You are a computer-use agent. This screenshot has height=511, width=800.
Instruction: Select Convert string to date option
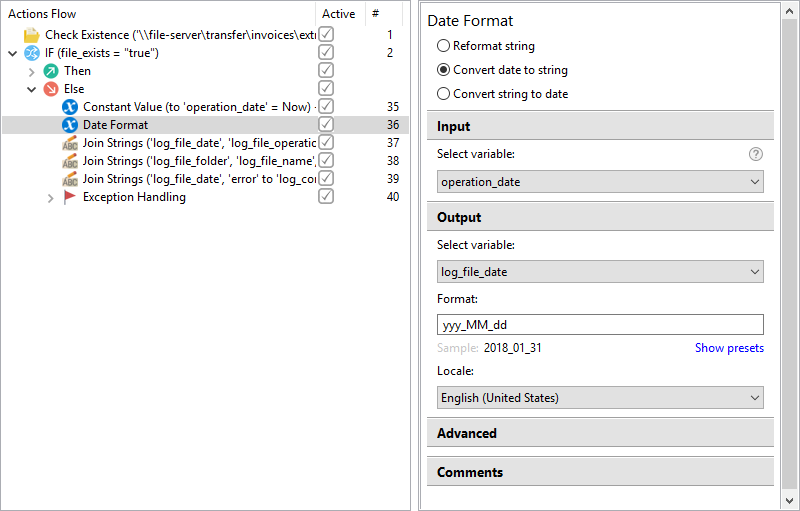(x=443, y=94)
